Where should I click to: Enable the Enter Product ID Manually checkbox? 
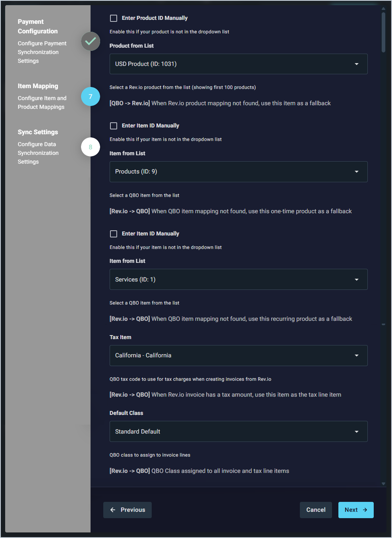114,18
